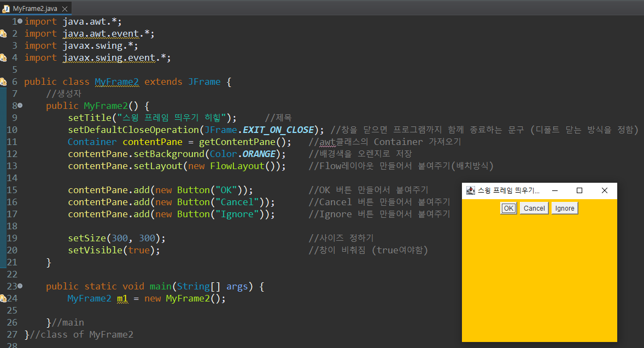This screenshot has width=644, height=348.
Task: Click the Cancel button in the Swing window
Action: 534,208
